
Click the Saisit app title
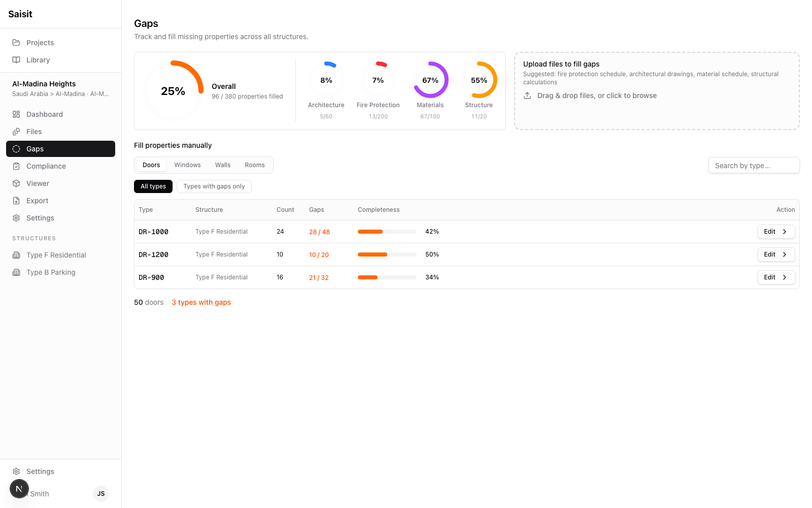click(20, 14)
